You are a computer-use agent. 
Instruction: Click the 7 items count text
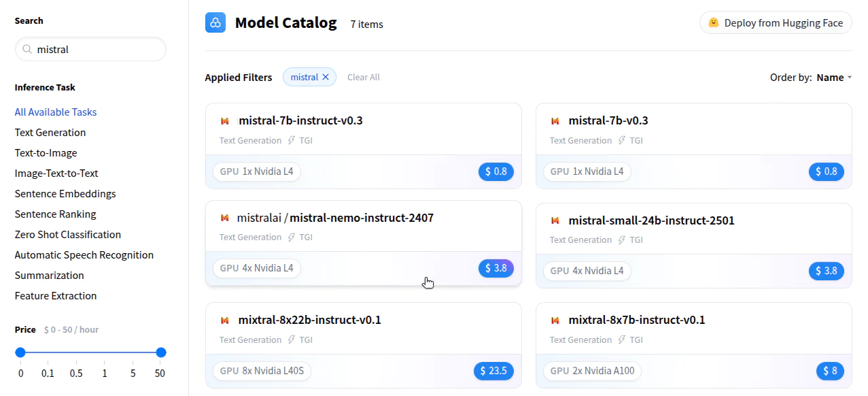(x=367, y=24)
